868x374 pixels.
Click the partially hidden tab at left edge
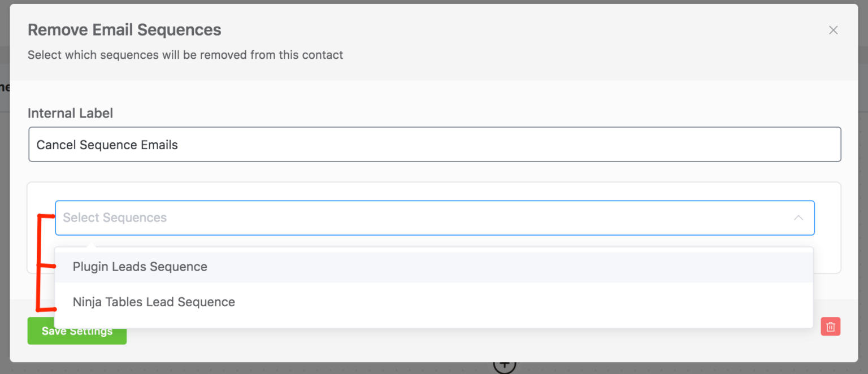(x=5, y=87)
